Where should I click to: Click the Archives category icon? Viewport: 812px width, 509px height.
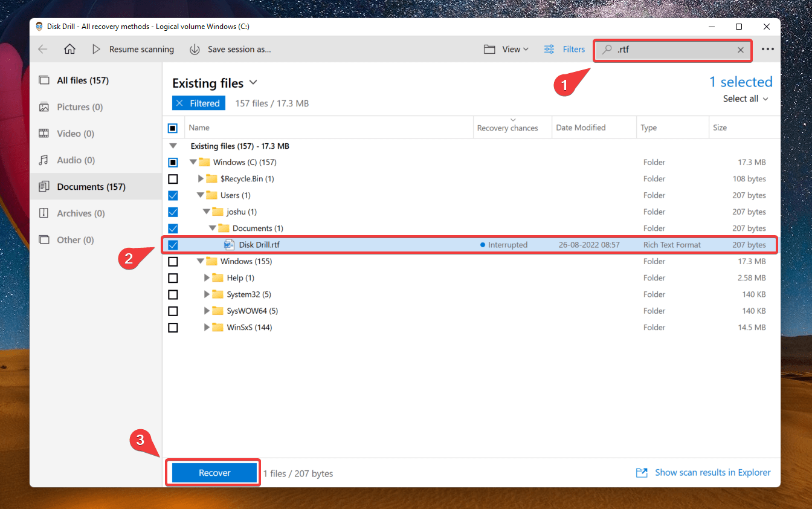(43, 213)
